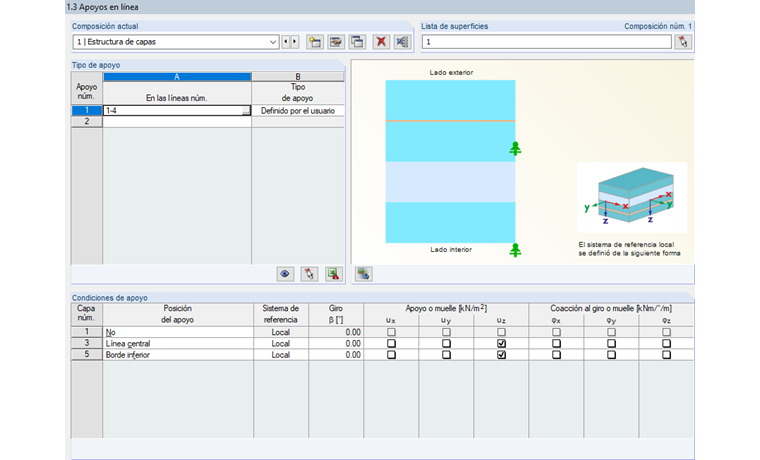The image size is (760, 460).
Task: Click the graphic display icon below the preview
Action: pyautogui.click(x=364, y=274)
